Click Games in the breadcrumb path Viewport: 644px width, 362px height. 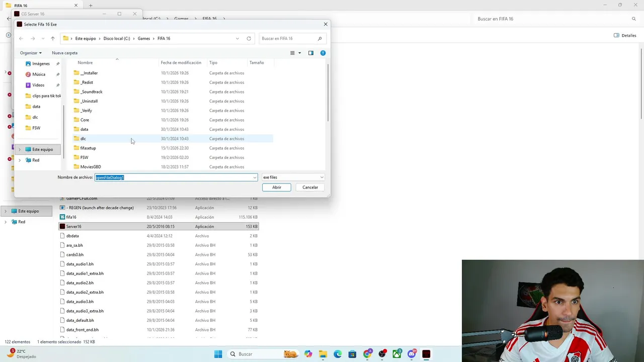[144, 38]
